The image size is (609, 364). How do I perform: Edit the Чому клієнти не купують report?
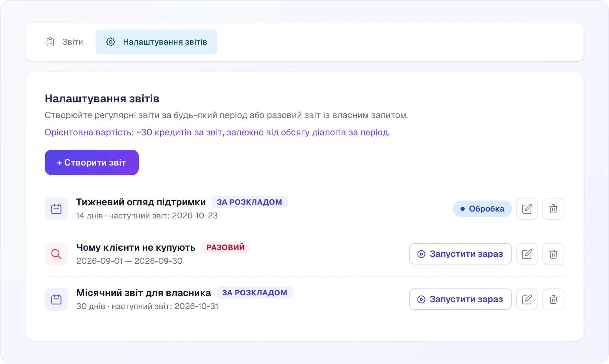coord(527,254)
